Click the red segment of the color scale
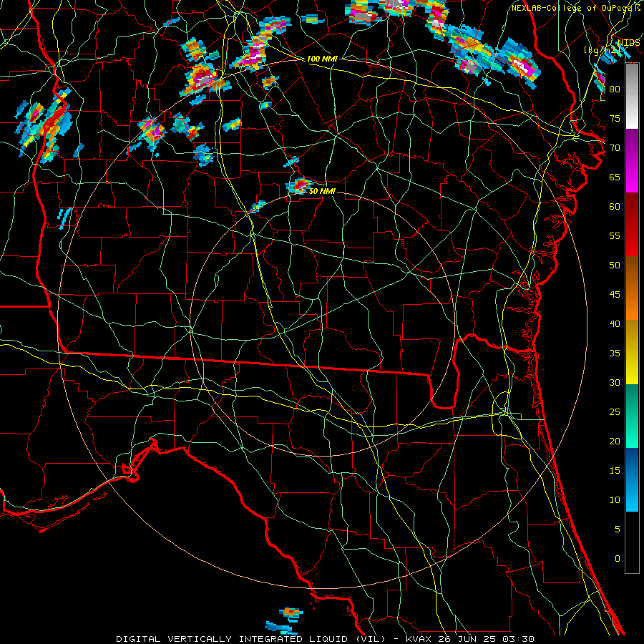Viewport: 644px width, 644px height. [632, 224]
